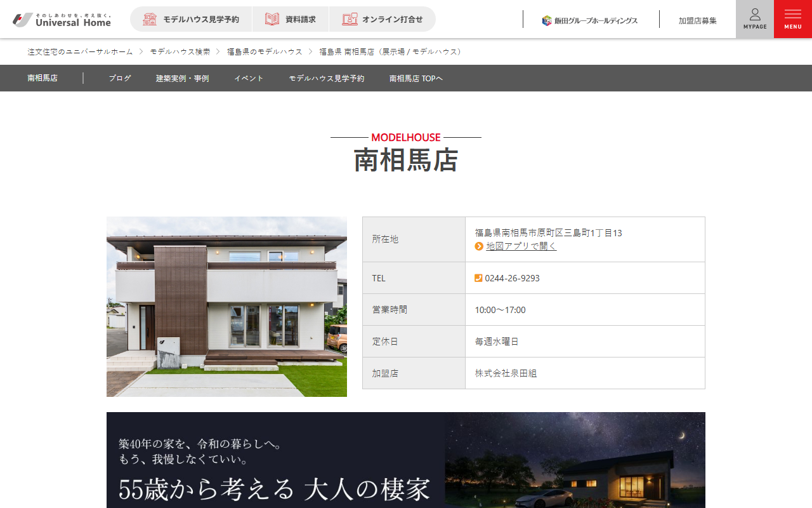The height and width of the screenshot is (508, 812).
Task: Open the 資料請求 header button
Action: tap(291, 19)
